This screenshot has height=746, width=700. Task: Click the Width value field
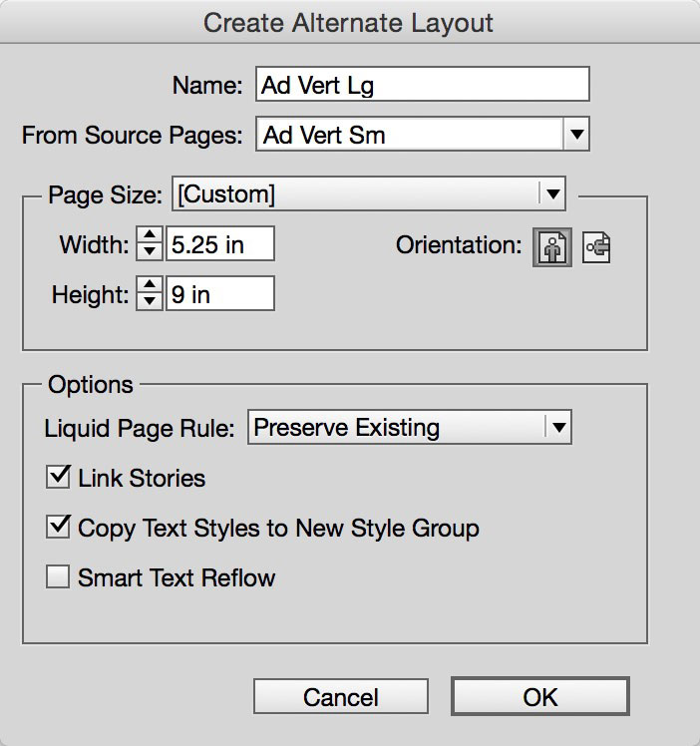point(219,245)
